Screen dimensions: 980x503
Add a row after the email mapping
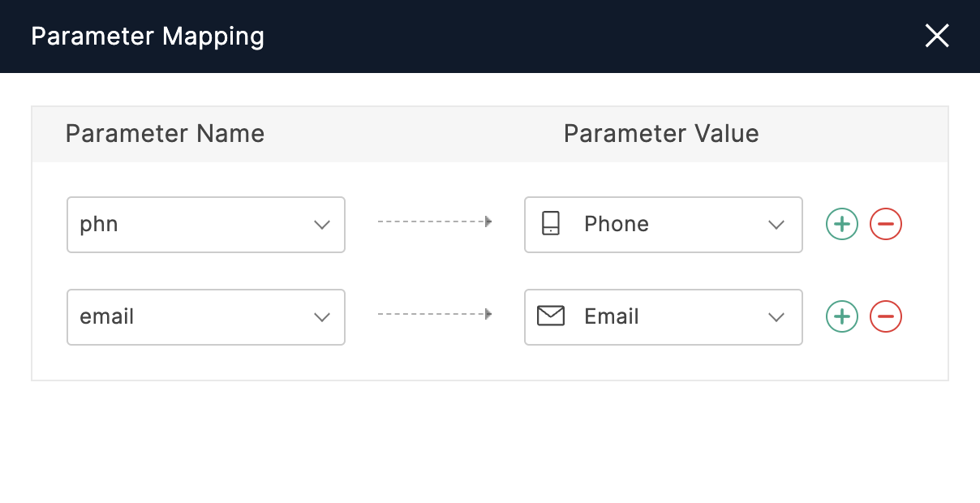click(842, 316)
